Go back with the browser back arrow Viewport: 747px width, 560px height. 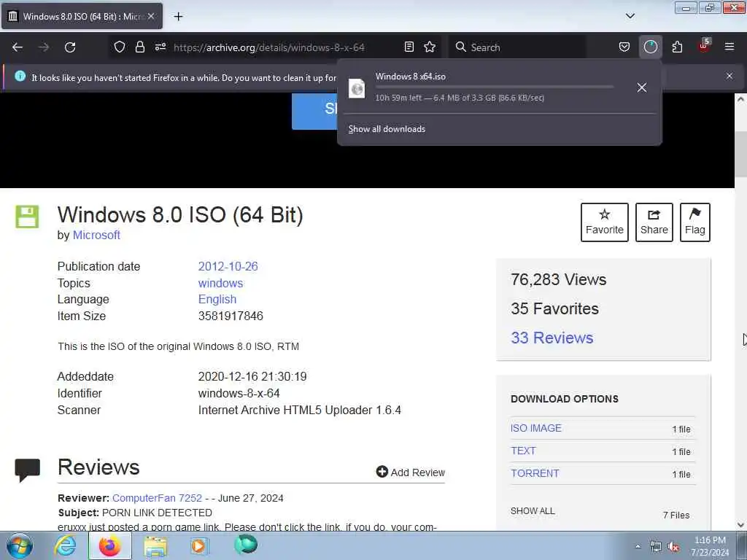tap(18, 47)
